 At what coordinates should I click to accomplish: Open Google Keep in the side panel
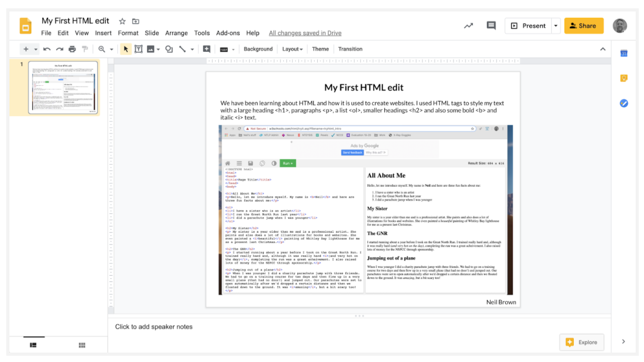tap(624, 78)
